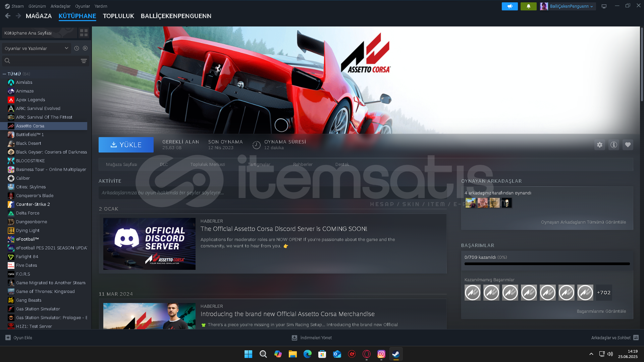This screenshot has height=362, width=644.
Task: Open the Rehberler link
Action: click(303, 165)
